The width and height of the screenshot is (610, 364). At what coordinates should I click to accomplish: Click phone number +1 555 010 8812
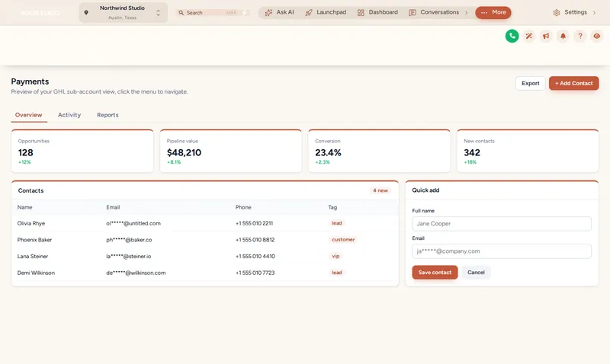(255, 240)
